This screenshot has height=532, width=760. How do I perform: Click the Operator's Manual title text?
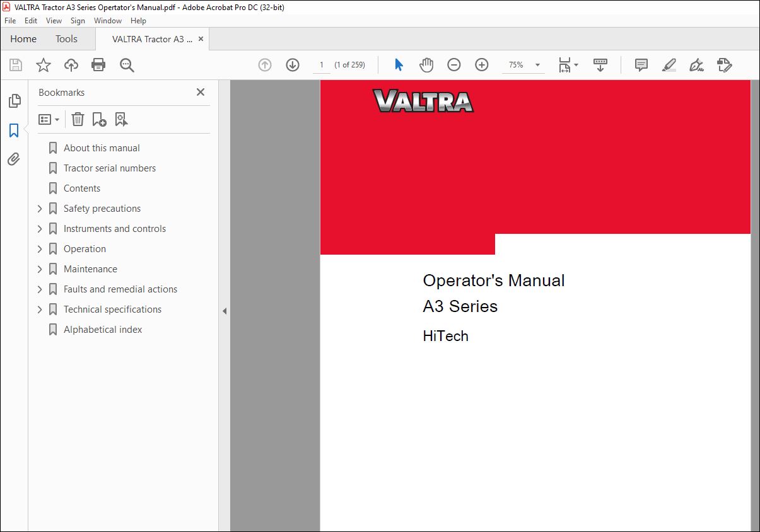(x=494, y=280)
